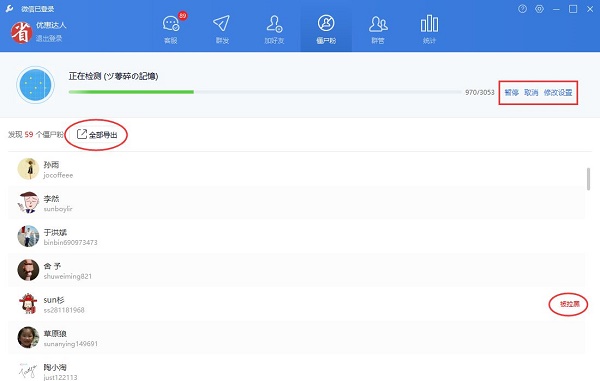Click the 退出登录 logout link
Image resolution: width=600 pixels, height=381 pixels.
coord(49,38)
